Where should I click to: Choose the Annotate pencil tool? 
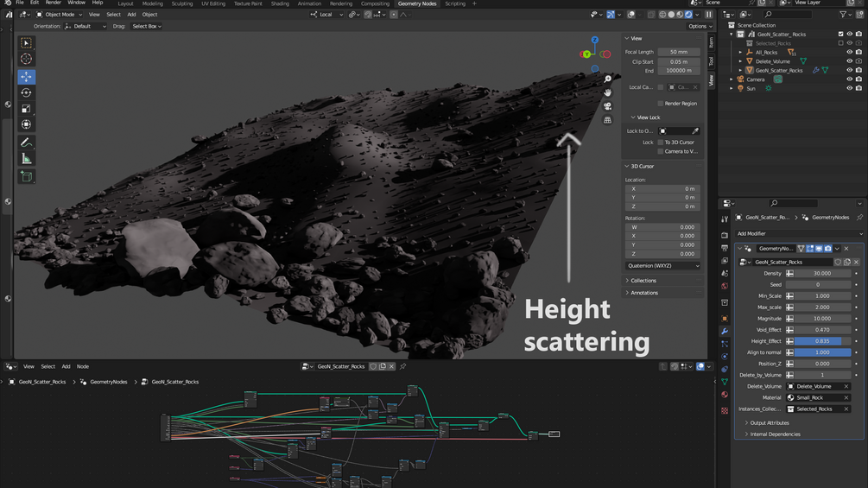26,143
